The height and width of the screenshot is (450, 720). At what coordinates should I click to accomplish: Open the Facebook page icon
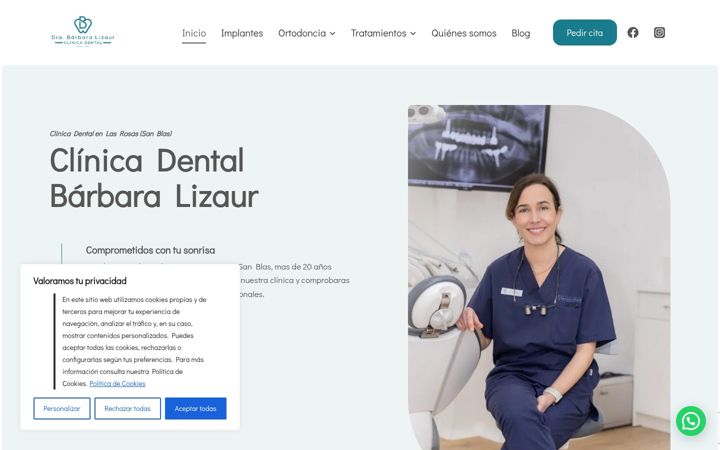[633, 33]
